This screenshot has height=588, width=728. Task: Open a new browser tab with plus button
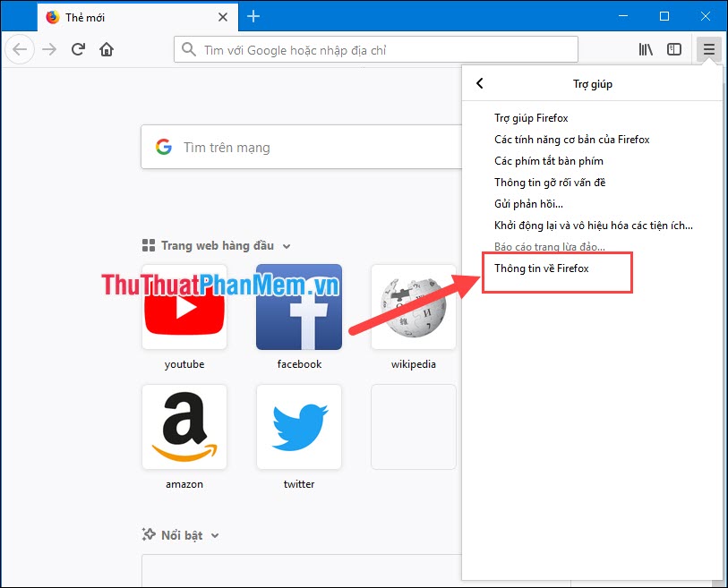(255, 15)
